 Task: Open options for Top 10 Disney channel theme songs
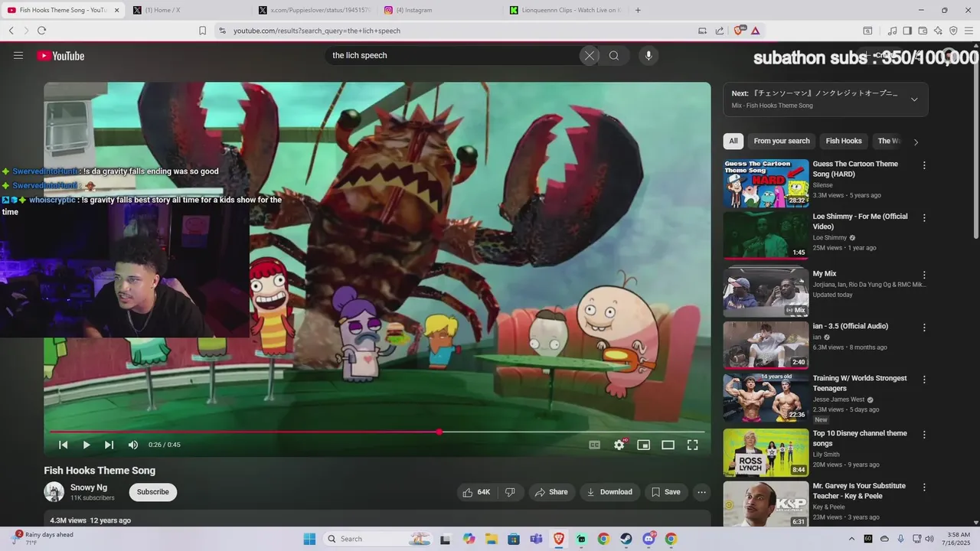coord(924,435)
